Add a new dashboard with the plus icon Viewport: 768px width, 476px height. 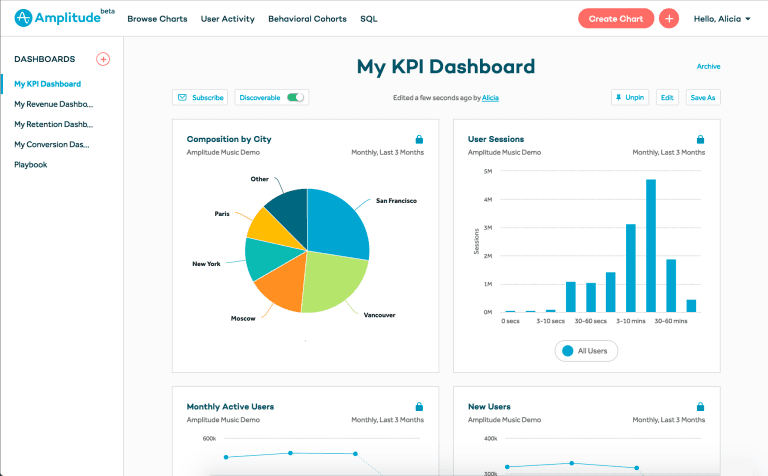coord(103,59)
